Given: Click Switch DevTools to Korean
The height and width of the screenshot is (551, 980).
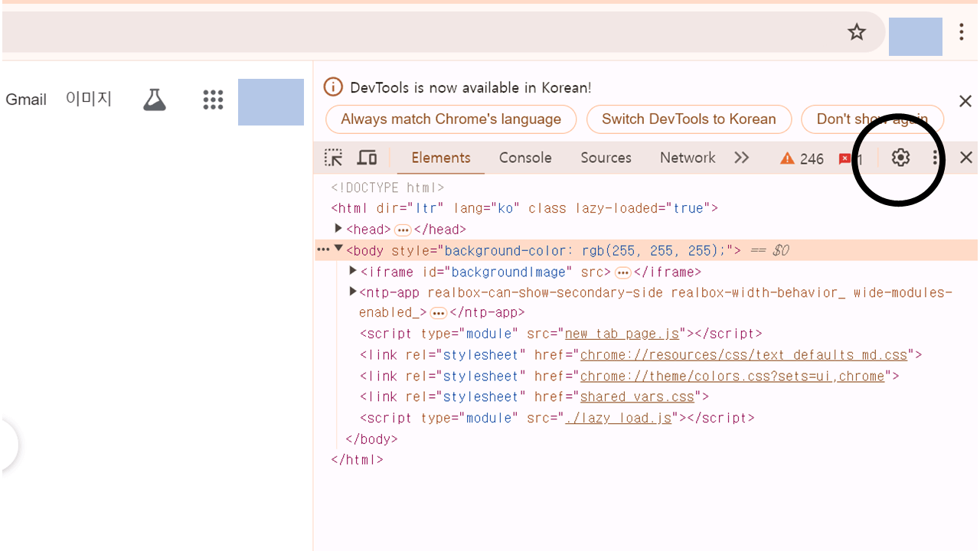Looking at the screenshot, I should (689, 119).
